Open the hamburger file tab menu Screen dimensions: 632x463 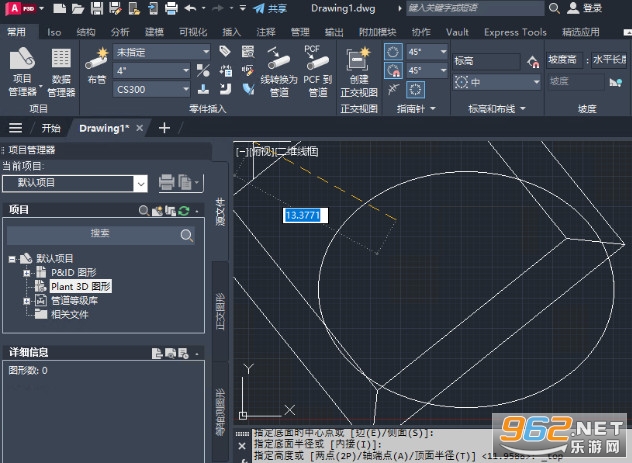coord(15,128)
